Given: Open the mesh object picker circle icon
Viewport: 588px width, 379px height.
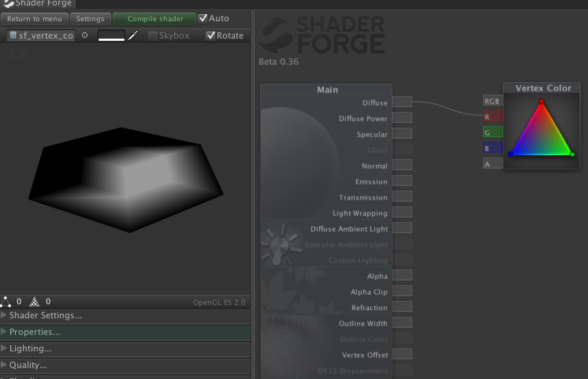Looking at the screenshot, I should point(85,35).
